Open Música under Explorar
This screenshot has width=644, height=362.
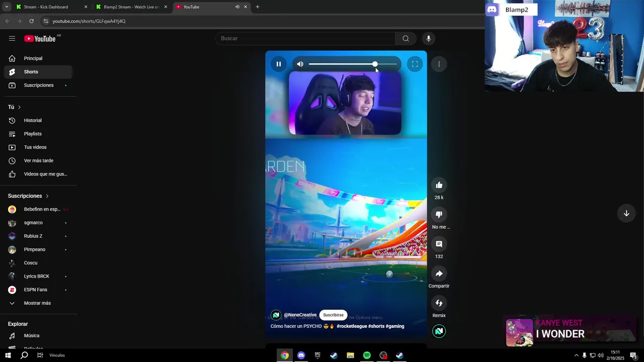pos(38,336)
